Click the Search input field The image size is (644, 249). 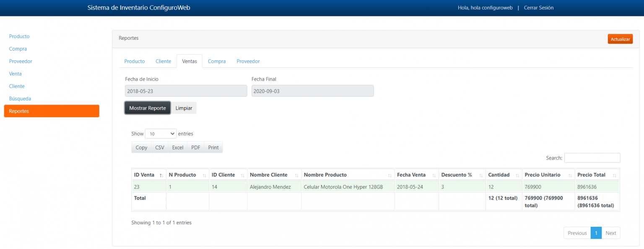[592, 158]
